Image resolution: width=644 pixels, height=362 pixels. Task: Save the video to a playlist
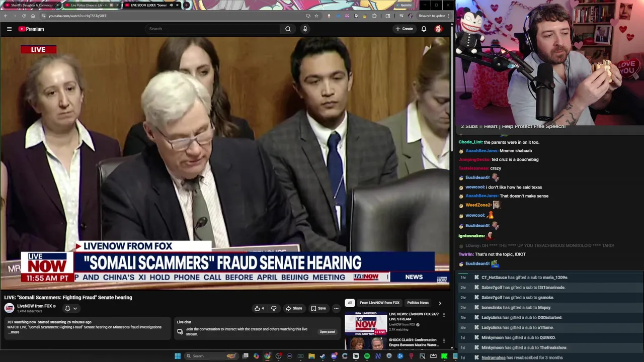tap(318, 308)
